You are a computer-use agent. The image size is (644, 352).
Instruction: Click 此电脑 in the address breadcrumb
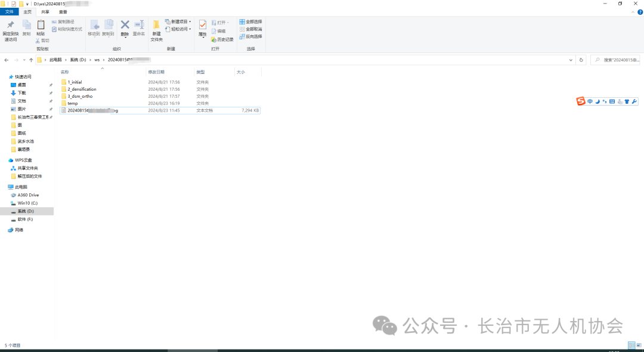pos(55,60)
